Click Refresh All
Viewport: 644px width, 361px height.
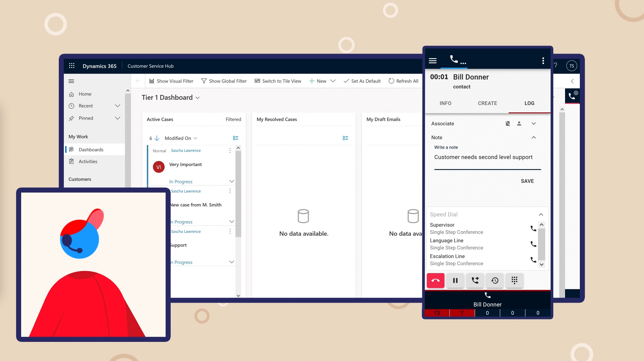click(x=403, y=81)
